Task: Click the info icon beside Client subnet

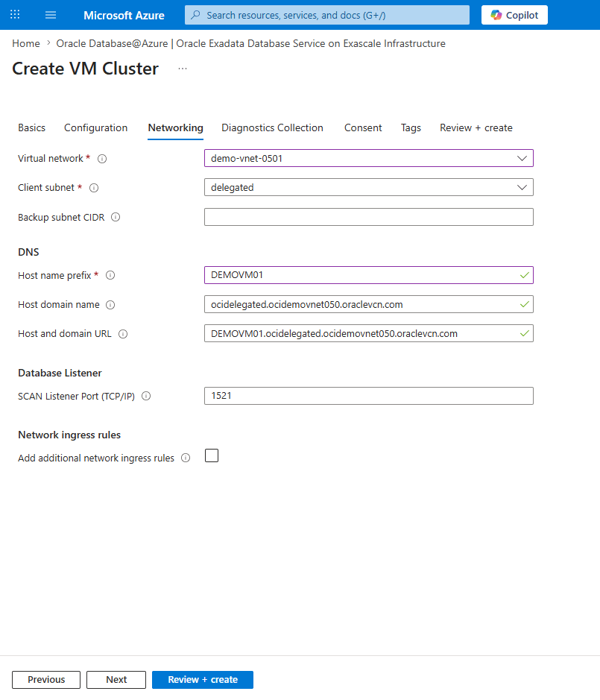Action: [x=94, y=188]
